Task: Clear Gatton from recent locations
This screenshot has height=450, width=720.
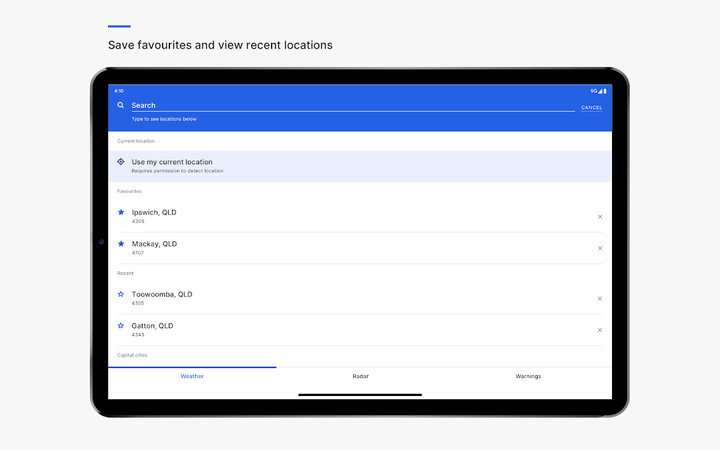Action: coord(600,330)
